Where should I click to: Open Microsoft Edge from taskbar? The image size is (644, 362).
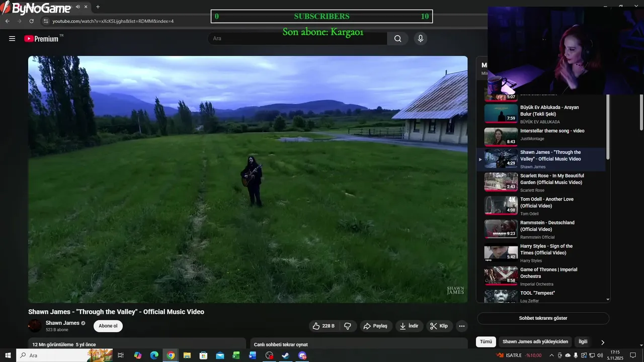tap(154, 355)
